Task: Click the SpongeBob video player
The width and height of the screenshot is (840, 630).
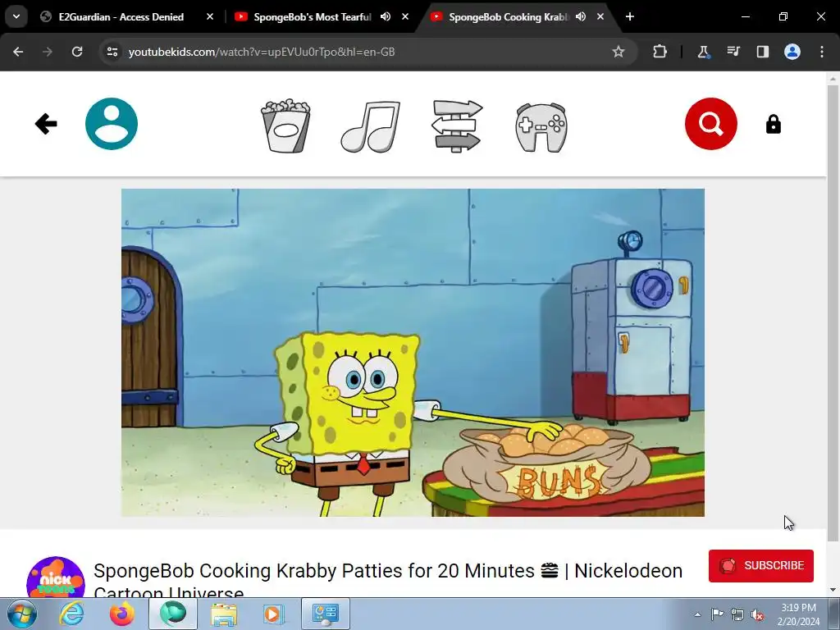Action: click(413, 353)
